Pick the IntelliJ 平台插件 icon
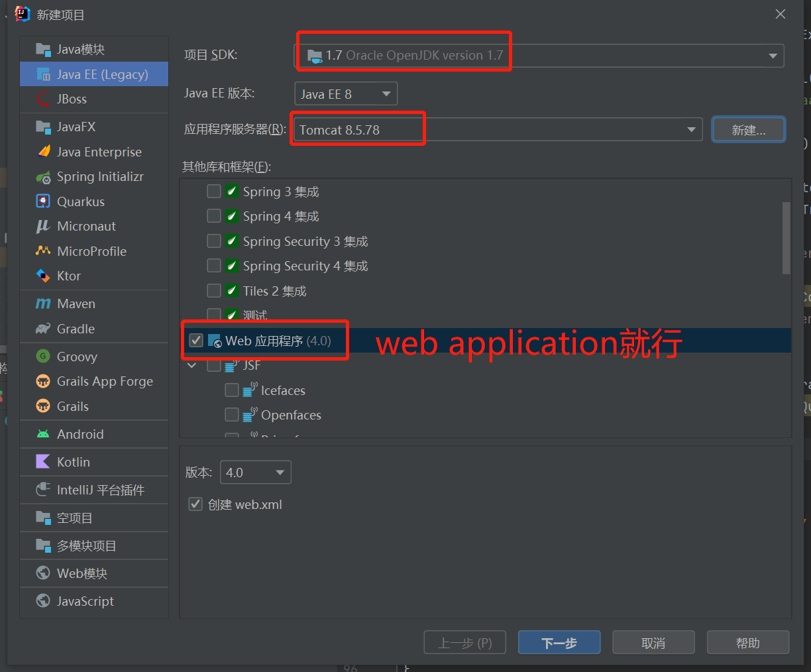This screenshot has width=811, height=672. click(x=43, y=490)
